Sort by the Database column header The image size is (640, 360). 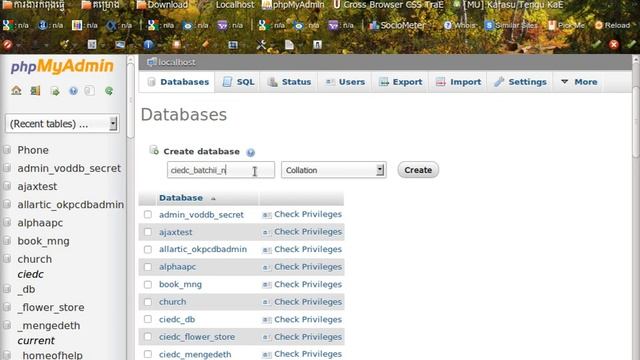tap(181, 198)
